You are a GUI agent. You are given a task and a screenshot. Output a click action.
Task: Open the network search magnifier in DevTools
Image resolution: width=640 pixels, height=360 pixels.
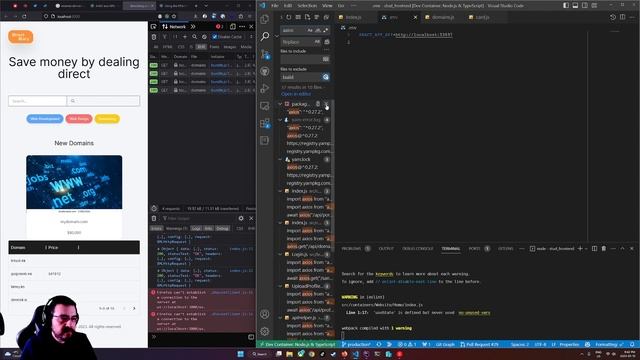point(194,37)
